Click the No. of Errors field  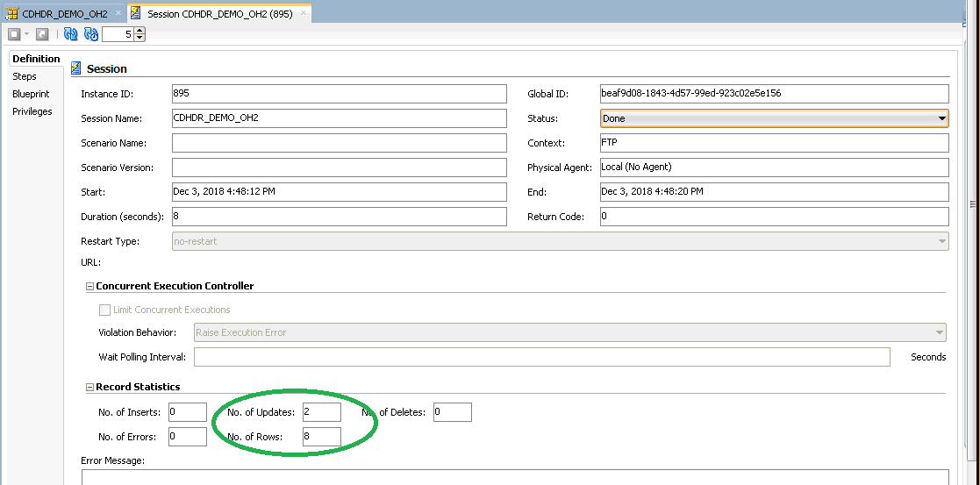188,436
